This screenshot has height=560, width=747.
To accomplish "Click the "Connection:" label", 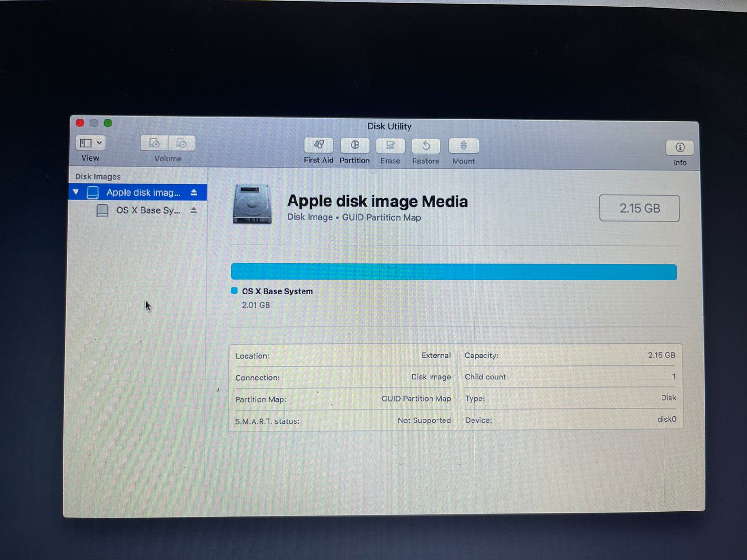I will [258, 378].
